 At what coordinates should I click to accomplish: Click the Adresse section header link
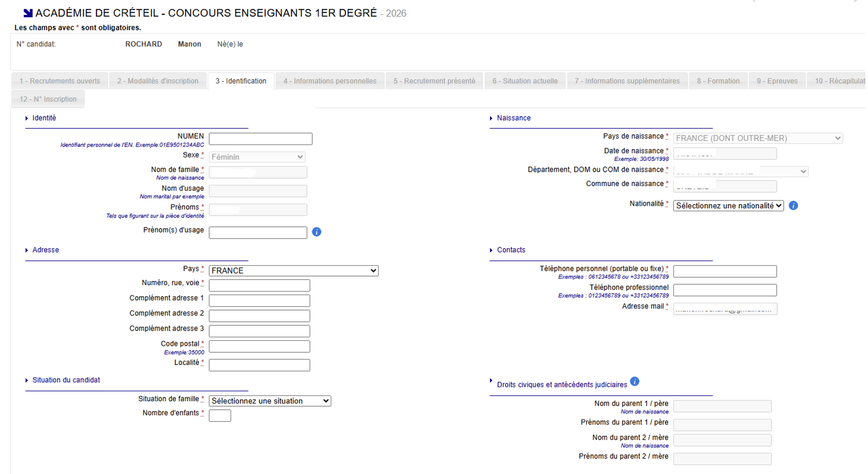(x=46, y=250)
